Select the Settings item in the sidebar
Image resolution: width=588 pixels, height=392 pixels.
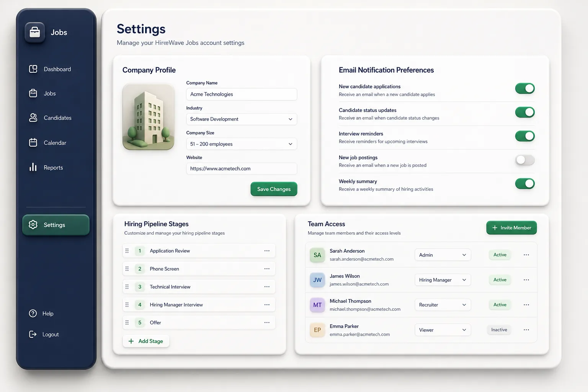[56, 225]
